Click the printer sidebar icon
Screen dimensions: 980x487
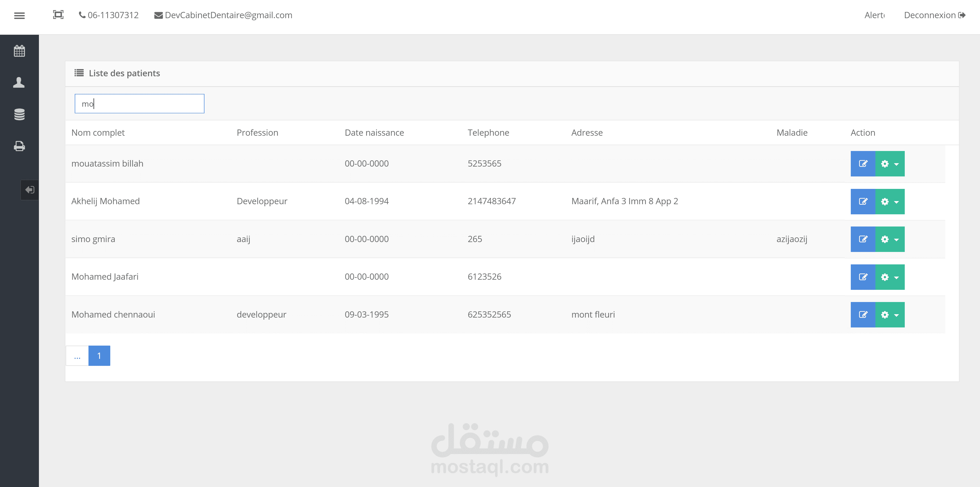click(x=19, y=146)
